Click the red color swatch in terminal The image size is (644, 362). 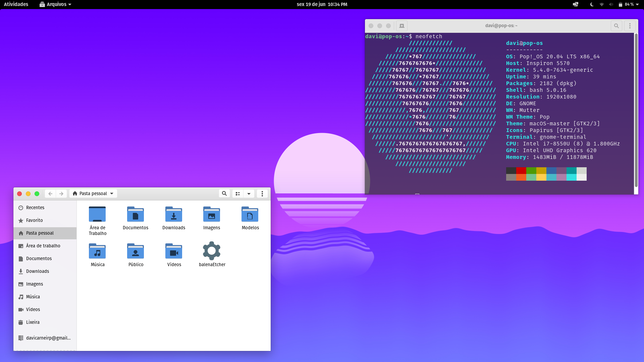[521, 171]
